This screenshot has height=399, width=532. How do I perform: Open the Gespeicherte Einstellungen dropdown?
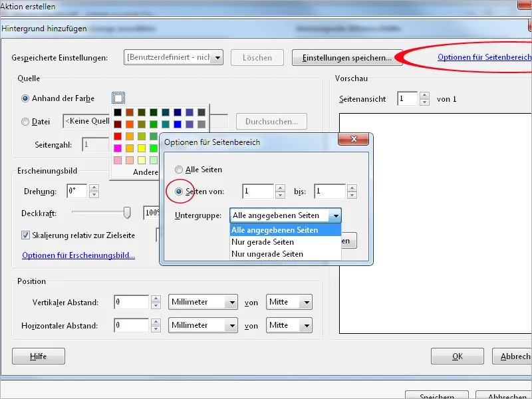[174, 57]
